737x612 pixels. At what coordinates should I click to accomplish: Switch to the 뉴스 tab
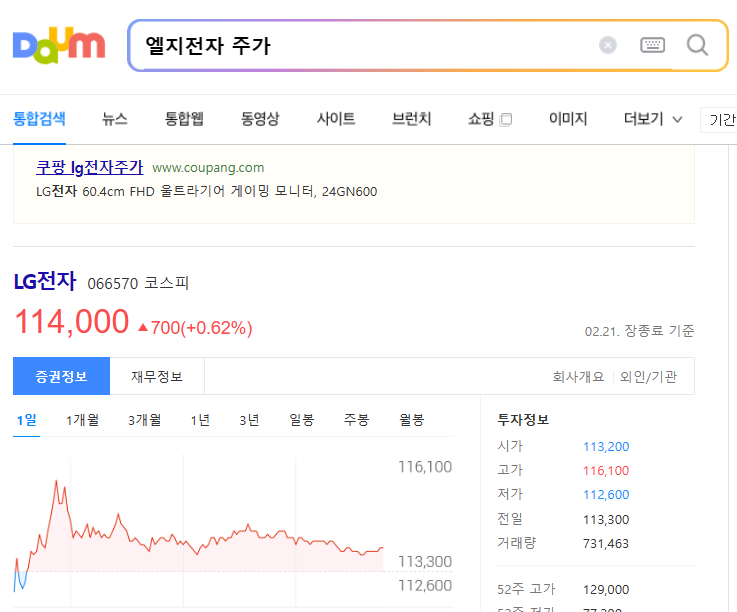(x=115, y=118)
